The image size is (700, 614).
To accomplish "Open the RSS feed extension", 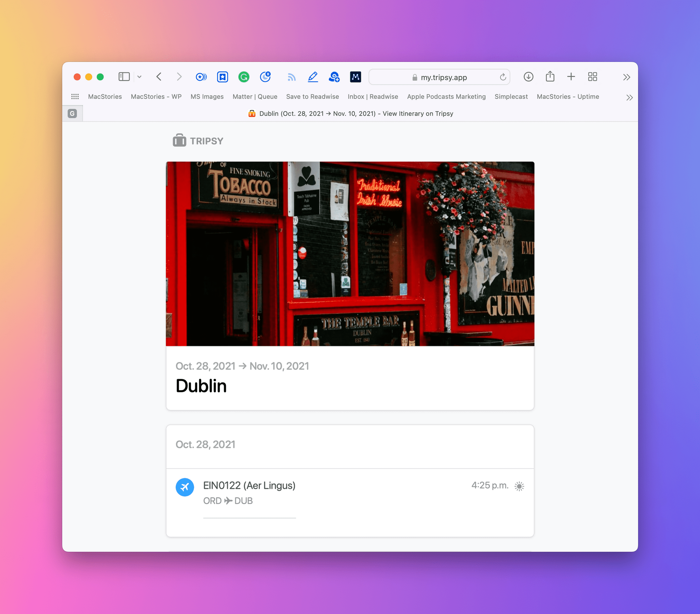I will tap(291, 77).
